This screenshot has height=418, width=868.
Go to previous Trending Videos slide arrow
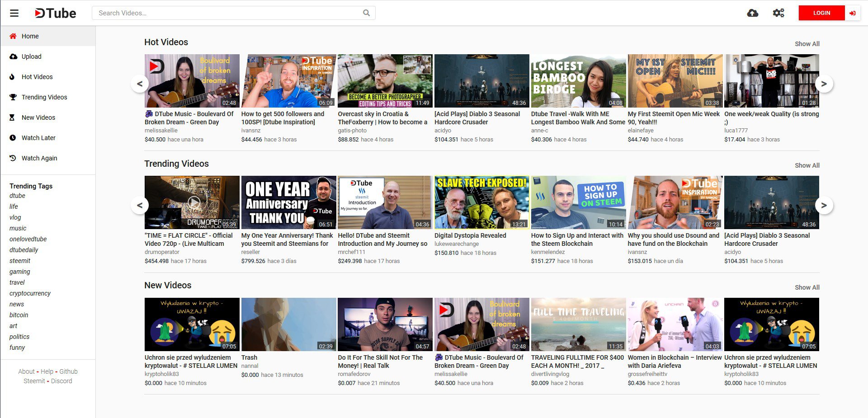(x=140, y=205)
